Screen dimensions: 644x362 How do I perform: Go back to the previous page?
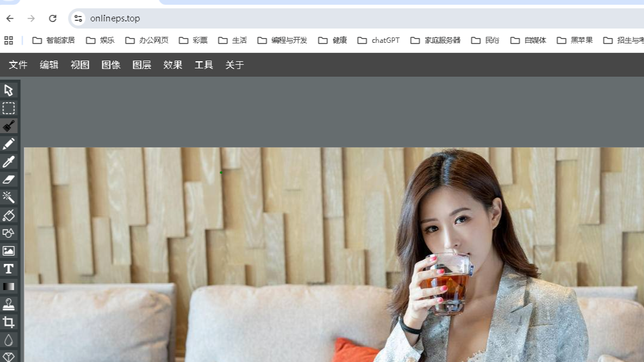pos(10,18)
